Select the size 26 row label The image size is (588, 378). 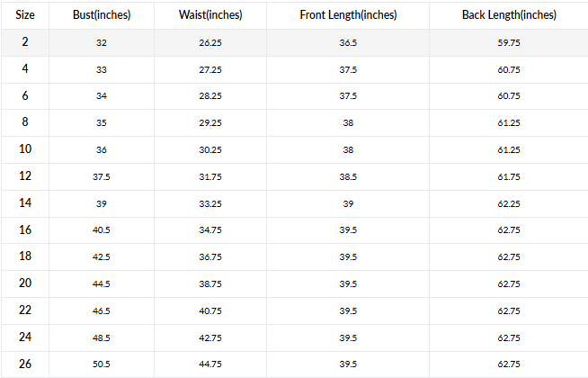pyautogui.click(x=25, y=364)
